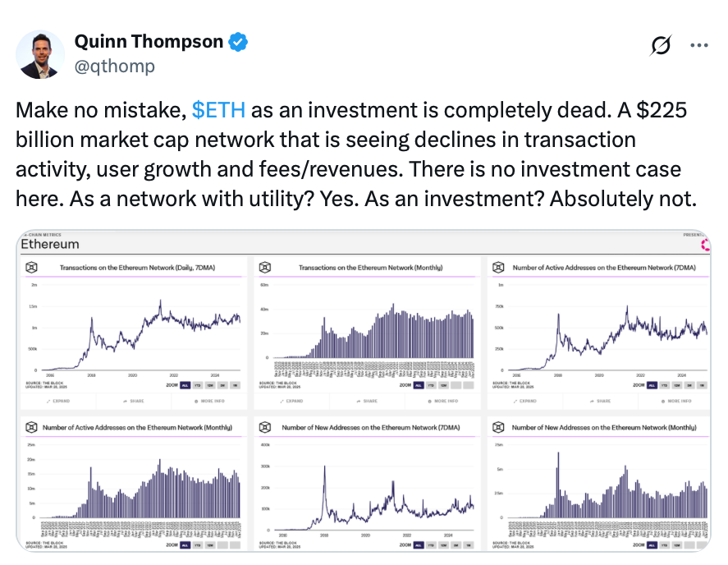Viewport: 728px width, 565px height.
Task: Click The Block logo on New Addresses 7DMA chart
Action: [x=266, y=427]
